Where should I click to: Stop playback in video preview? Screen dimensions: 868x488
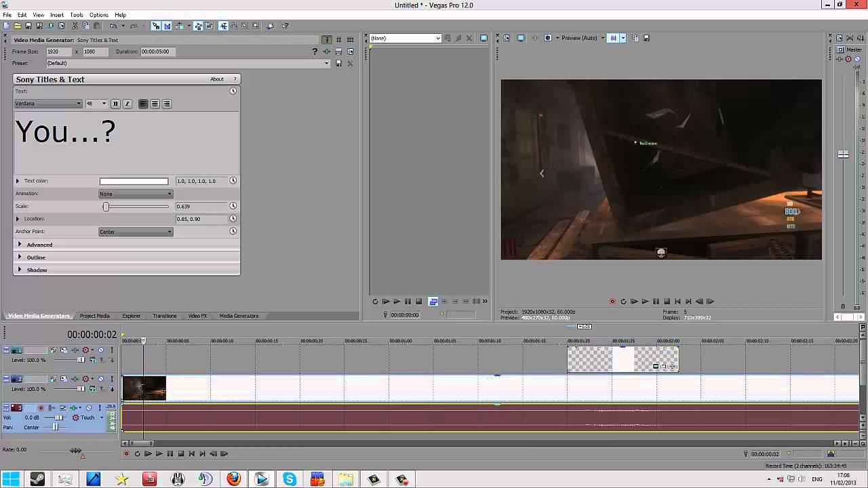[x=667, y=302]
